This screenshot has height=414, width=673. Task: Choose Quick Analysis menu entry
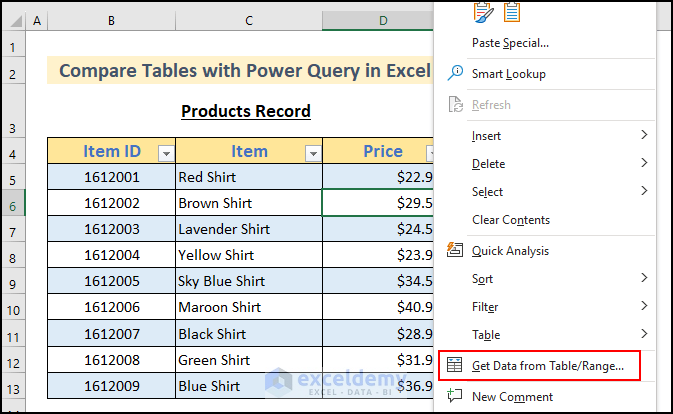pyautogui.click(x=510, y=251)
